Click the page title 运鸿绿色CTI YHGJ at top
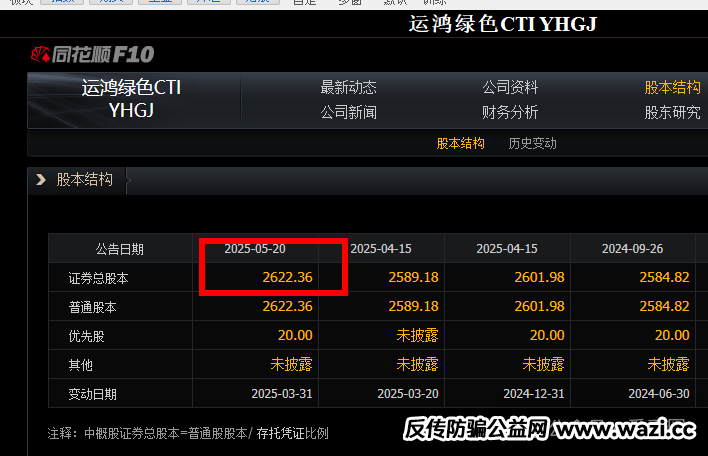Image resolution: width=708 pixels, height=456 pixels. pos(503,24)
